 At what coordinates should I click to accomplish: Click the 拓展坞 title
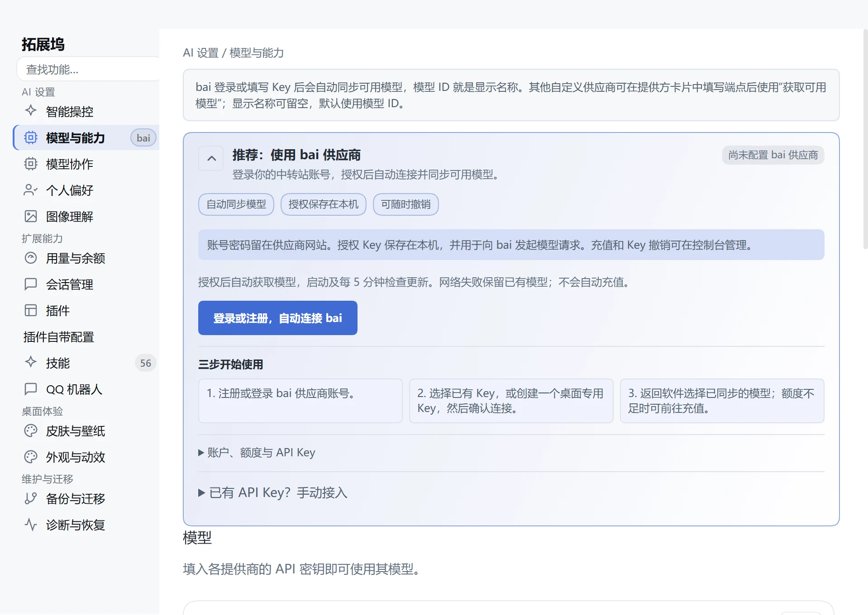click(43, 44)
